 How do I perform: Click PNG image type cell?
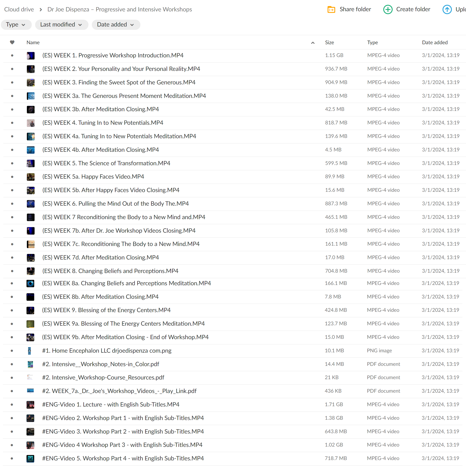click(379, 351)
